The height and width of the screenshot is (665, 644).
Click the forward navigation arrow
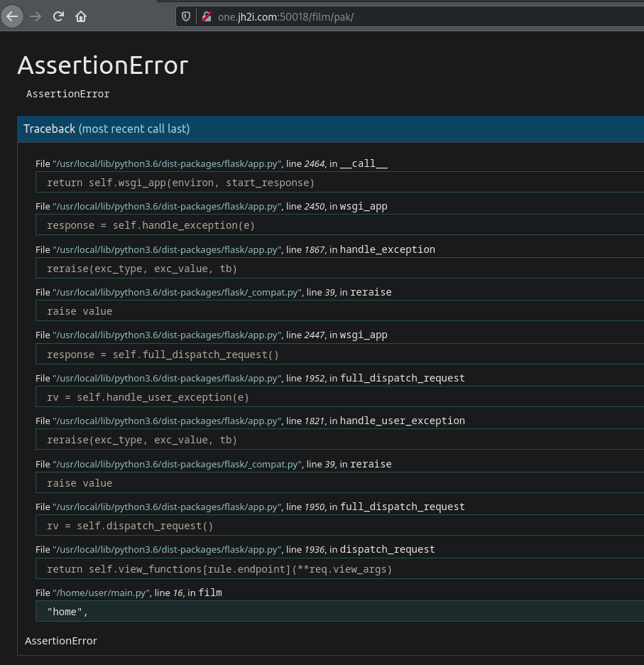click(x=36, y=16)
